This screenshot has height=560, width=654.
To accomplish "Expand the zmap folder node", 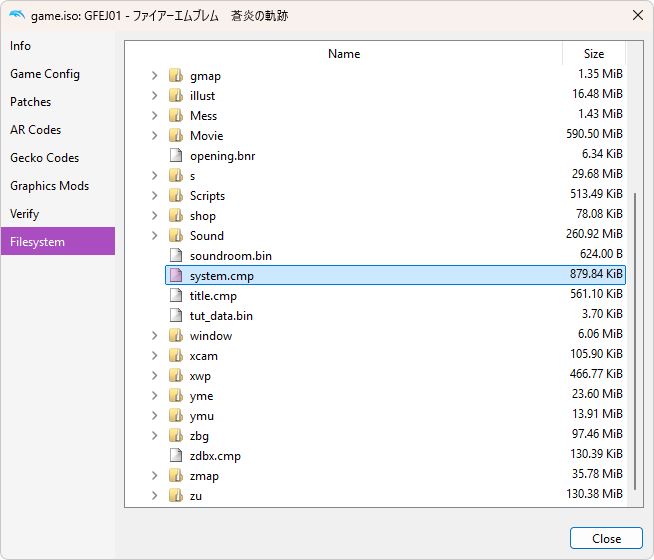I will pos(154,476).
